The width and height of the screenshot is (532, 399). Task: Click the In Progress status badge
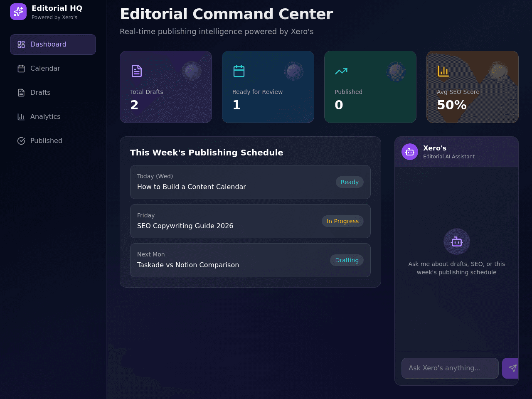[x=342, y=221]
